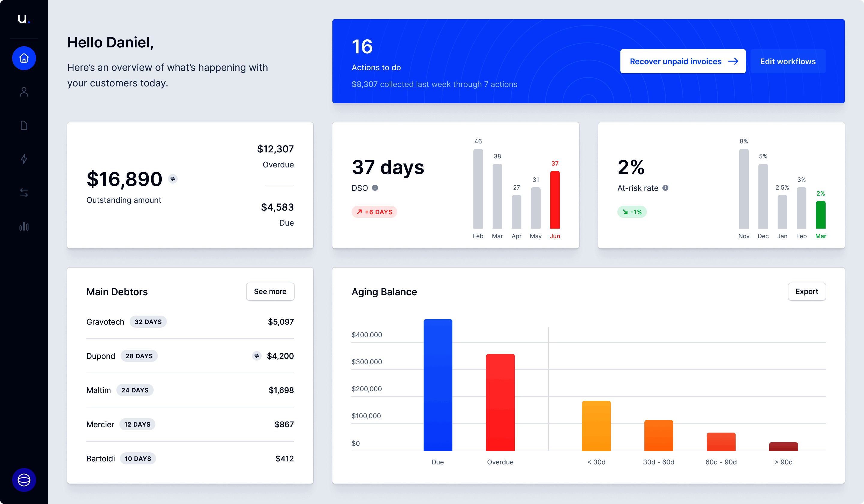Screen dimensions: 864x504
Task: Toggle currency switch next to $16,890
Action: 173,178
